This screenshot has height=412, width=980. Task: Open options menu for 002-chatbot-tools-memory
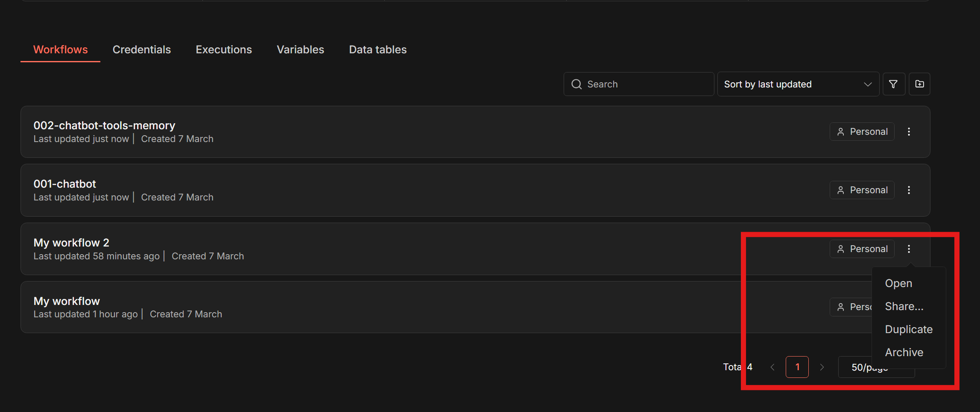tap(909, 132)
